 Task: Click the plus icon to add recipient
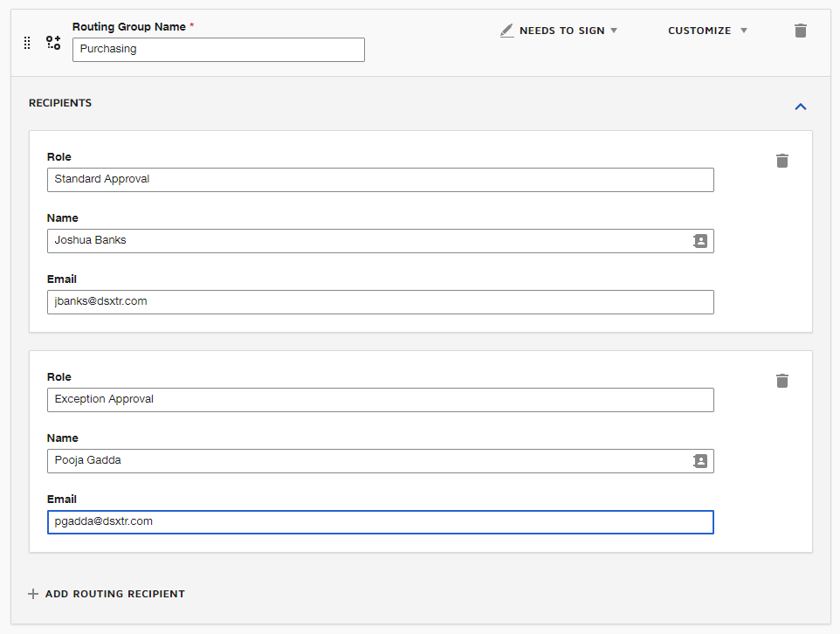(x=33, y=594)
